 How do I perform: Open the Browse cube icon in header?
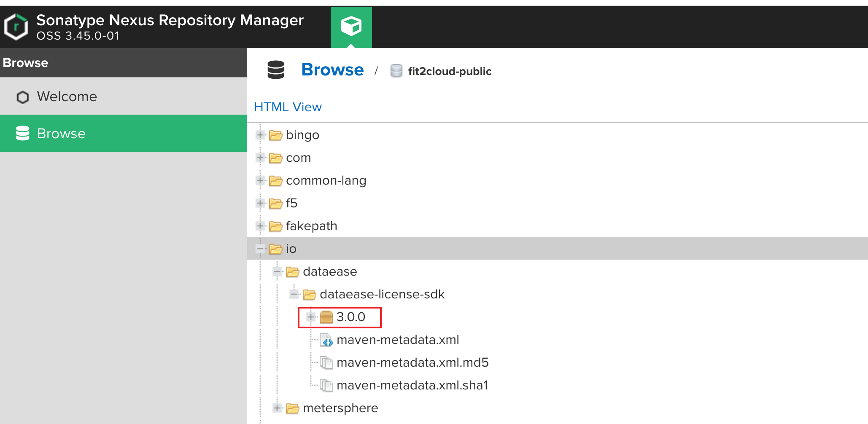[x=351, y=27]
